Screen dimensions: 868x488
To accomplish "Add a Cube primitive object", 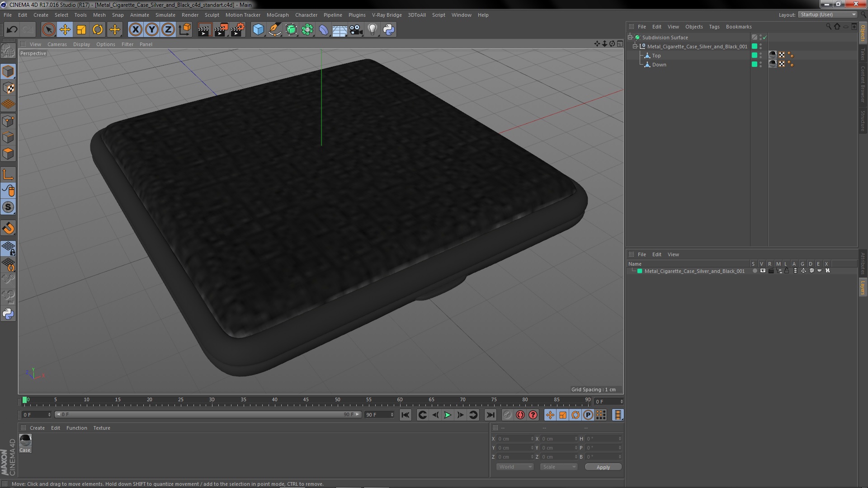I will tap(258, 30).
